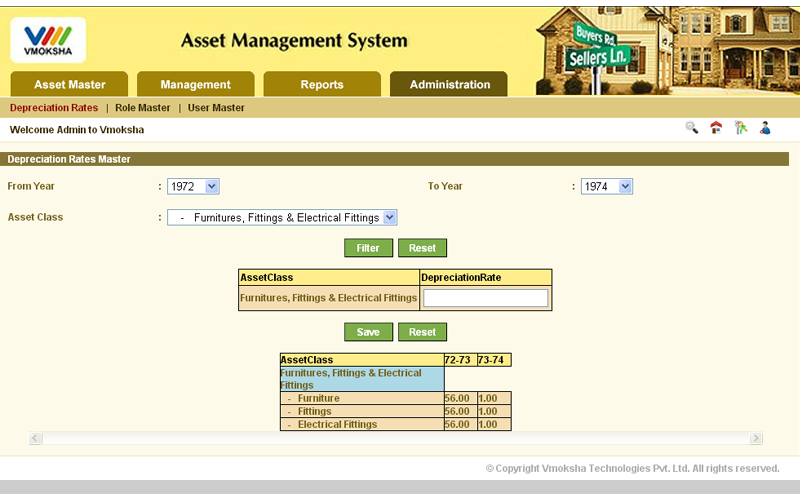Click the Asset Management System title
The width and height of the screenshot is (800, 500).
coord(294,40)
